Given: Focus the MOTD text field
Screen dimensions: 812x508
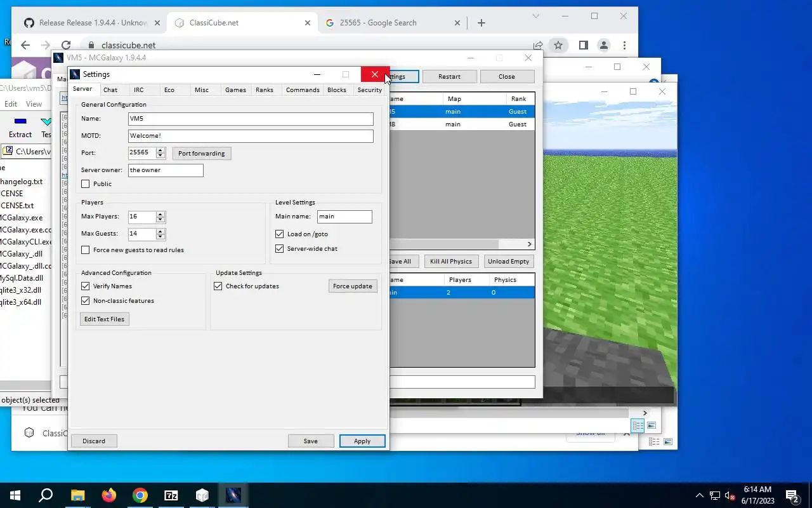Looking at the screenshot, I should coord(251,136).
